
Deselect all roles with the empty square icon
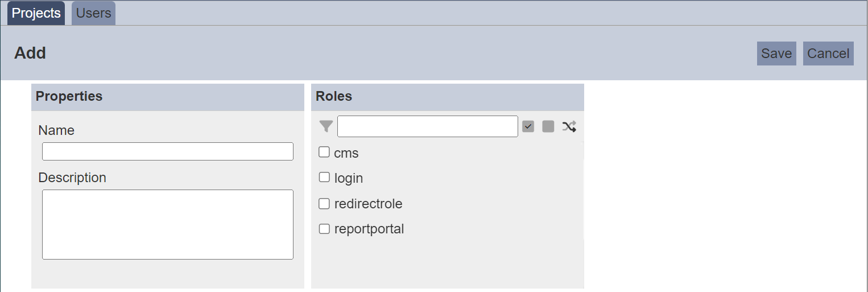(548, 126)
